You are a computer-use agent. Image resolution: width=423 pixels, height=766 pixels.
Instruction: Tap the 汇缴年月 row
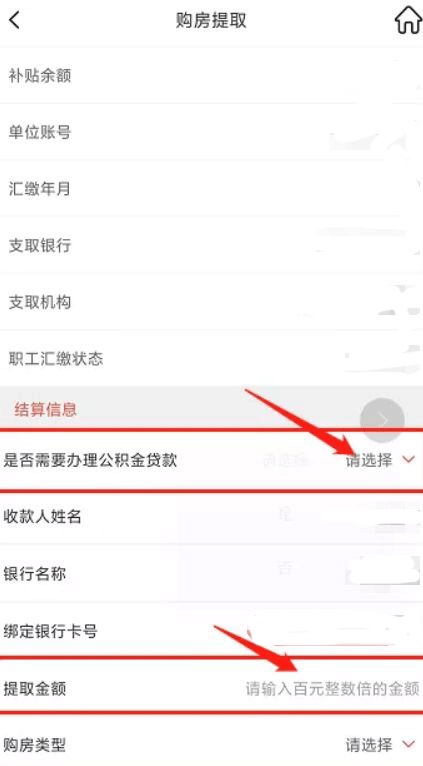tap(212, 189)
